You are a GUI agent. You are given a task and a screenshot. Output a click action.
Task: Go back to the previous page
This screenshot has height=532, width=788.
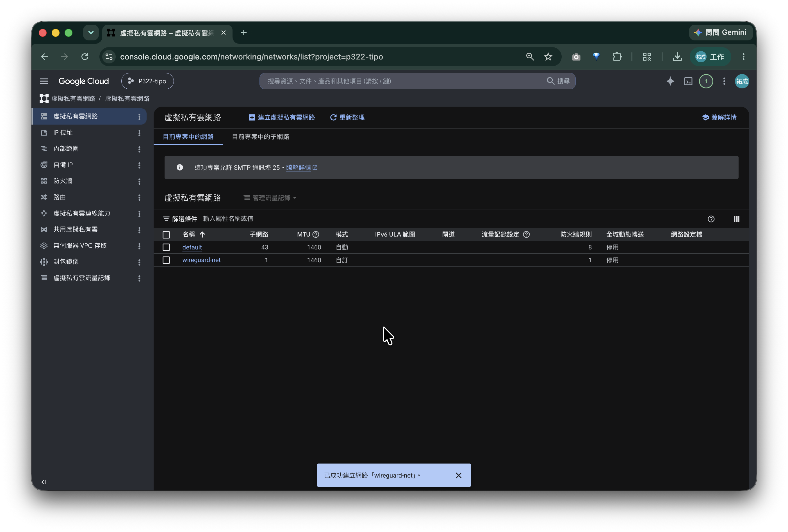[44, 57]
